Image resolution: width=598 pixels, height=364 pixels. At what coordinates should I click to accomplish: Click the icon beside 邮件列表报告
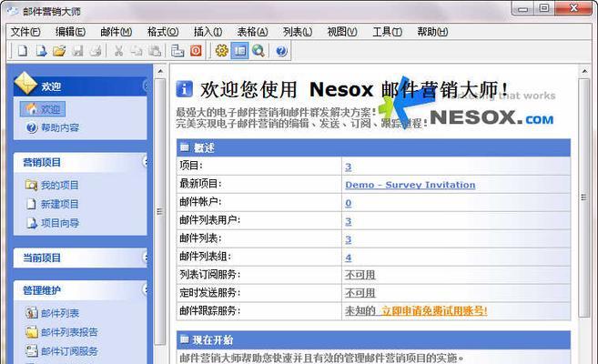point(32,332)
